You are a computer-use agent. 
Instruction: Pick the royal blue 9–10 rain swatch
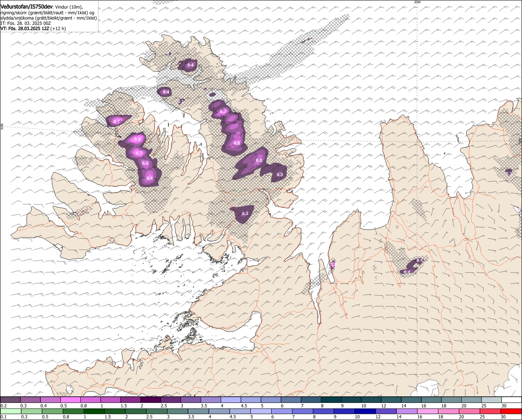(345, 411)
